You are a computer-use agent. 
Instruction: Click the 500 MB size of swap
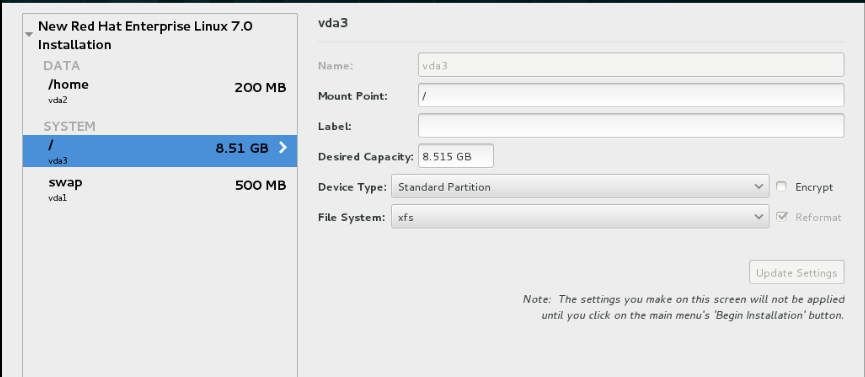[260, 185]
